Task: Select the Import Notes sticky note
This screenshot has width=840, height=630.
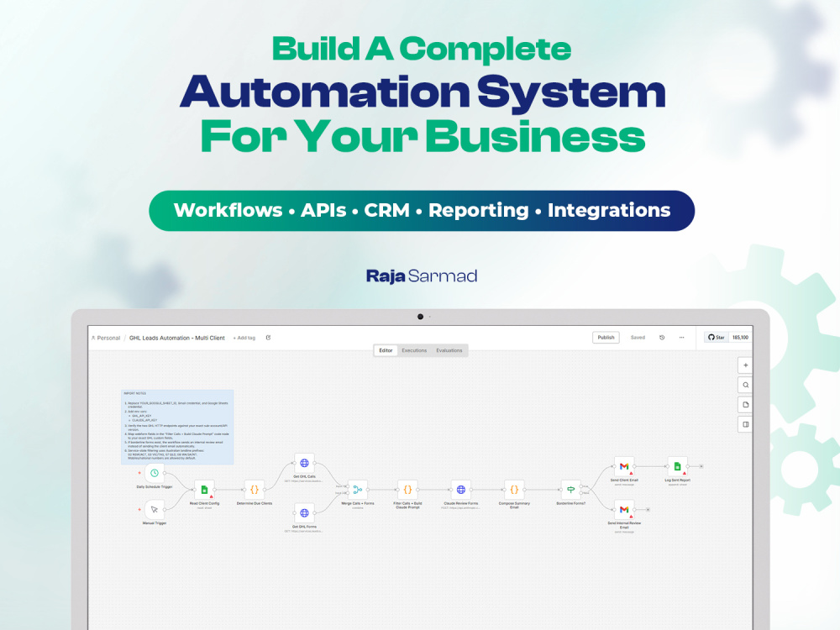Action: point(177,427)
